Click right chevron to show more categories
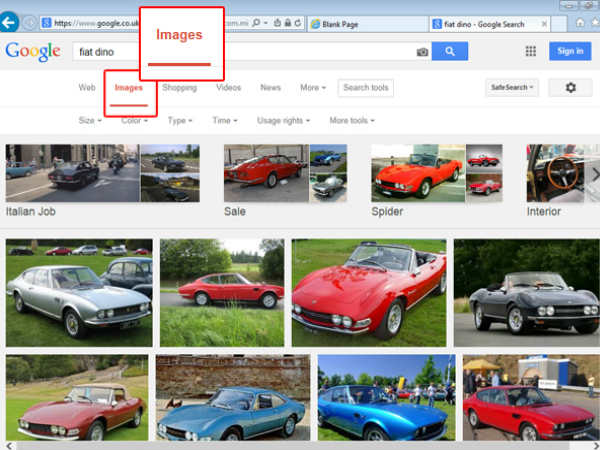Image resolution: width=600 pixels, height=450 pixels. [x=595, y=174]
